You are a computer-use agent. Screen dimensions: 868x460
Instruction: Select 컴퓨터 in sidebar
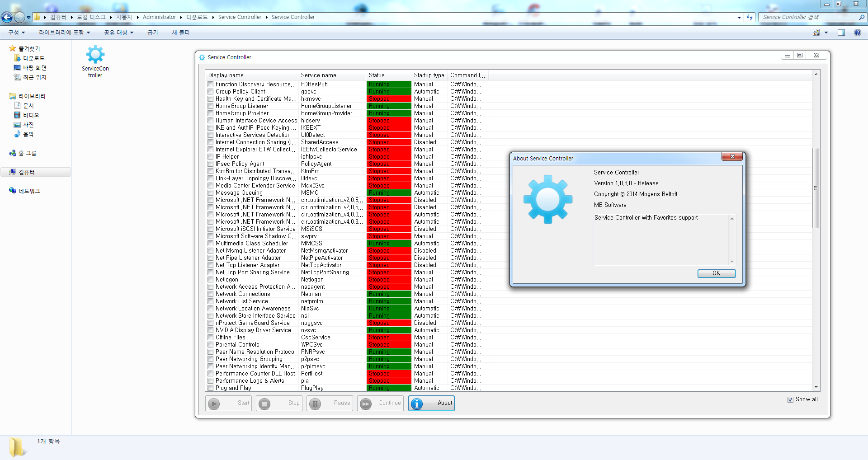click(36, 172)
